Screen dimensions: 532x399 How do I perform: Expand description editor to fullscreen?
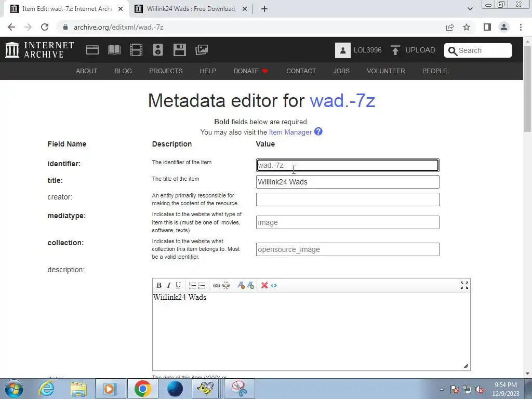464,285
